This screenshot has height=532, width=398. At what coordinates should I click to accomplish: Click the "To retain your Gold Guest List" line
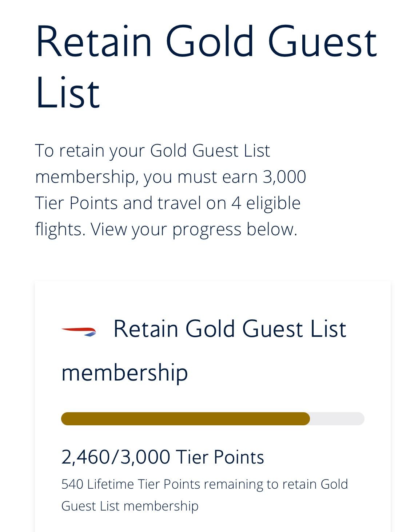[x=152, y=150]
